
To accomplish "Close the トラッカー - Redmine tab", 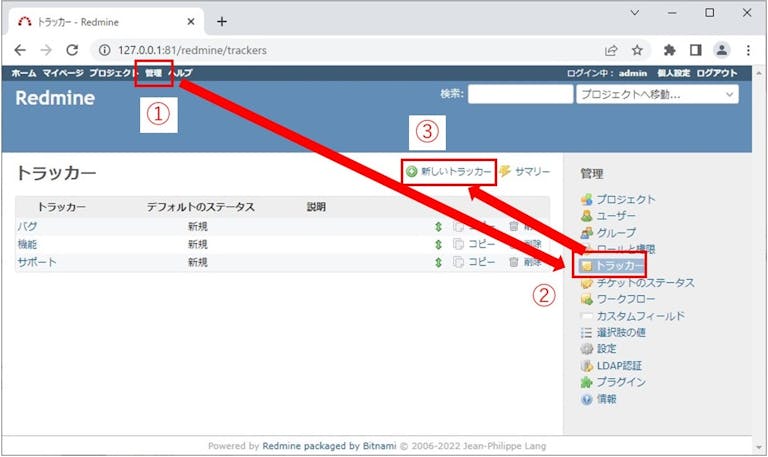I will [x=191, y=22].
